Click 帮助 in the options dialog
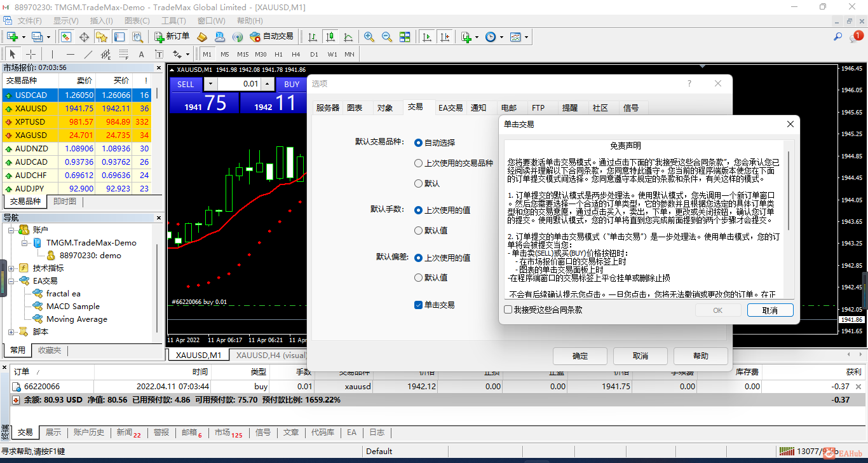868x463 pixels. click(x=701, y=356)
